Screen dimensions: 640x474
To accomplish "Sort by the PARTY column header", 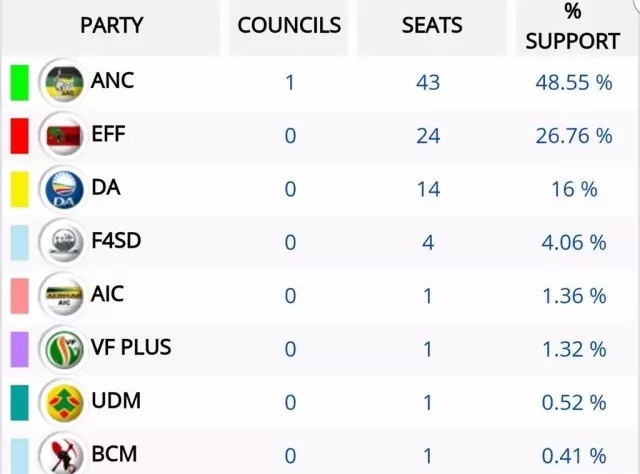I will [x=111, y=25].
